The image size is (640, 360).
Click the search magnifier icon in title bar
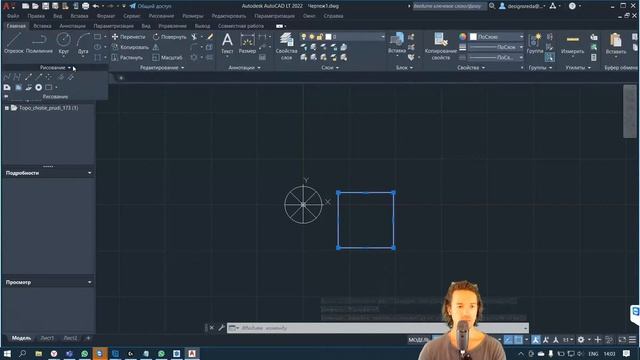click(492, 6)
